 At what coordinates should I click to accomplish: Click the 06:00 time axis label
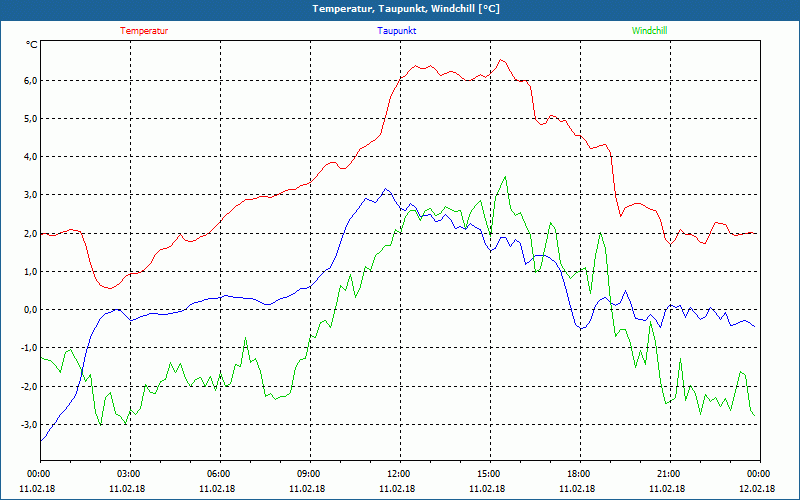click(x=217, y=474)
